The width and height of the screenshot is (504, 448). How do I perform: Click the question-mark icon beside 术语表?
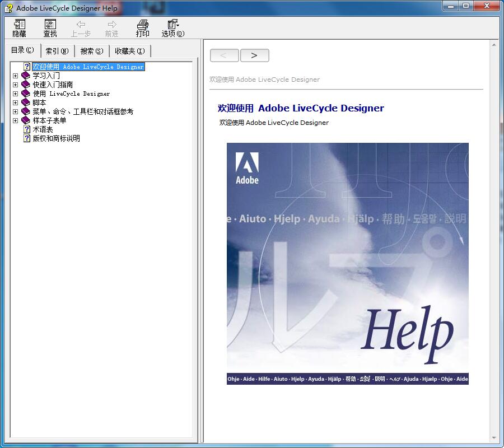coord(26,129)
